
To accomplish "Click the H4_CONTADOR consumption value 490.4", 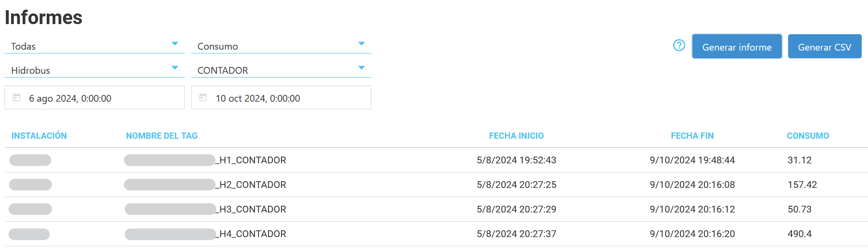I will point(799,234).
